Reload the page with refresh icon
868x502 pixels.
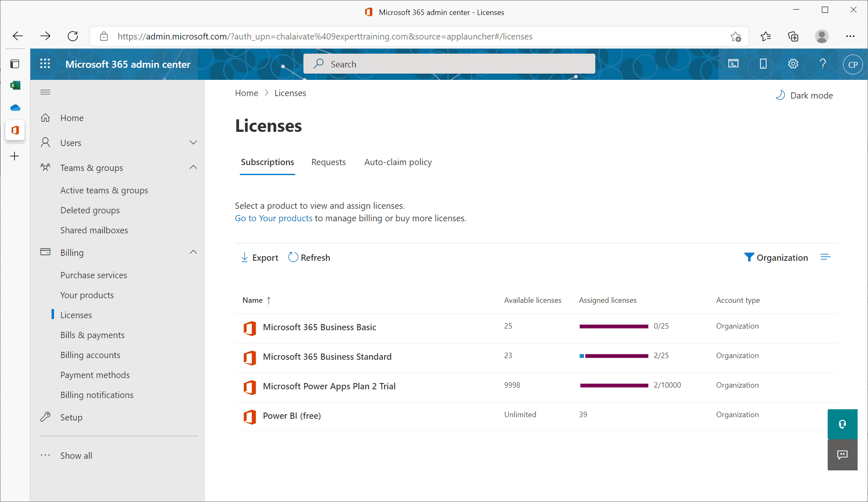click(73, 36)
